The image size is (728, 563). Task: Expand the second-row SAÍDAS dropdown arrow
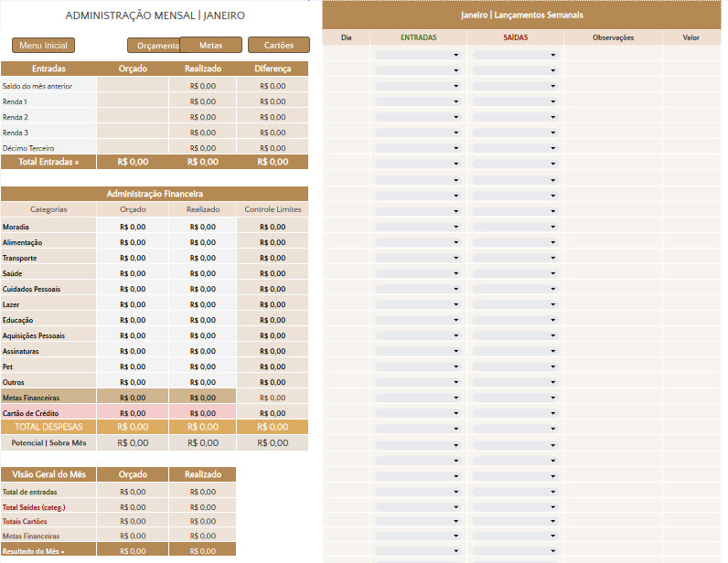553,70
